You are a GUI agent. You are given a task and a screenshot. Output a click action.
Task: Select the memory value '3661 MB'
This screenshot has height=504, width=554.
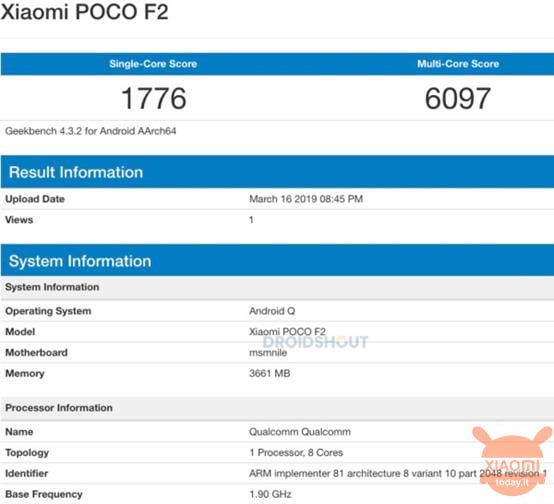click(x=270, y=374)
